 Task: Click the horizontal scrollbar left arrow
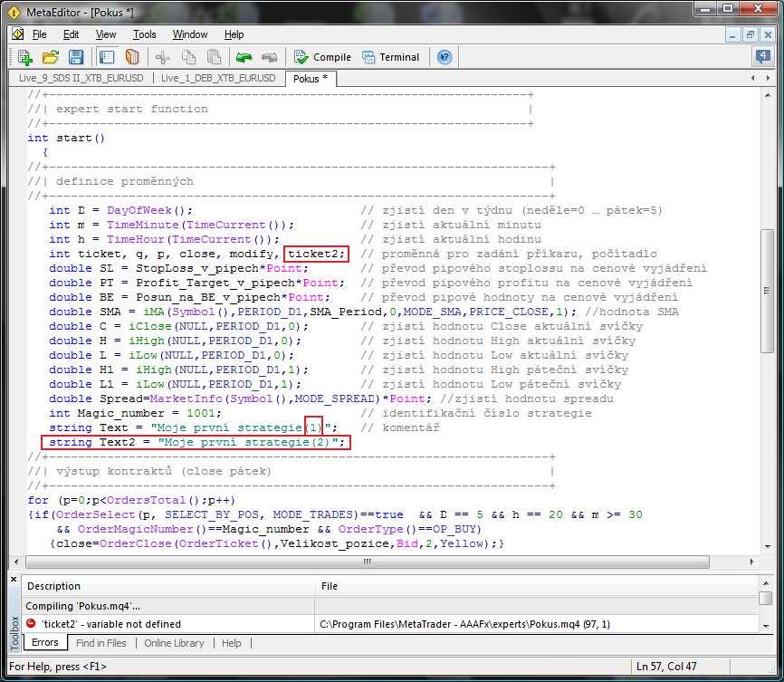(16, 562)
